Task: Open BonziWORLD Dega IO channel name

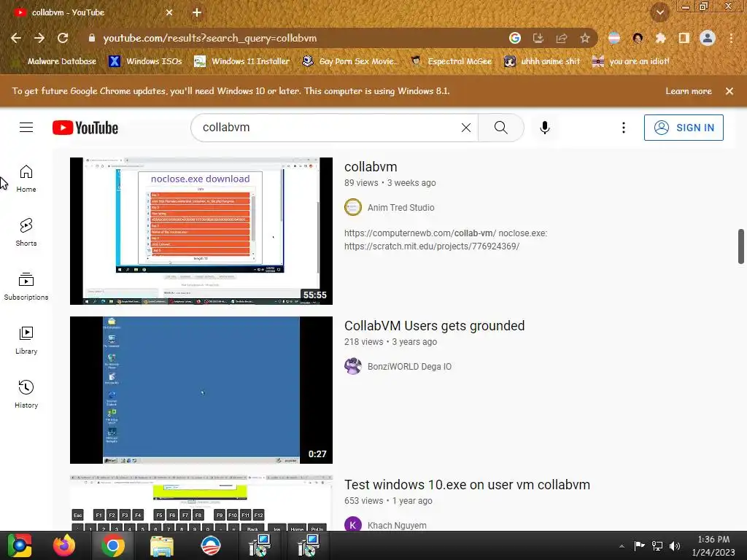Action: pos(409,367)
